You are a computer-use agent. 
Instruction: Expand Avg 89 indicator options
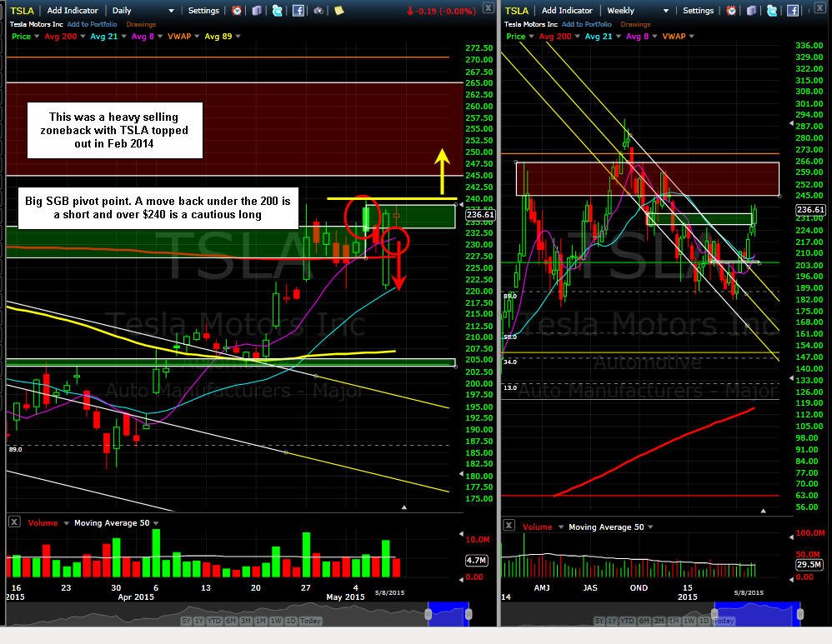point(238,37)
